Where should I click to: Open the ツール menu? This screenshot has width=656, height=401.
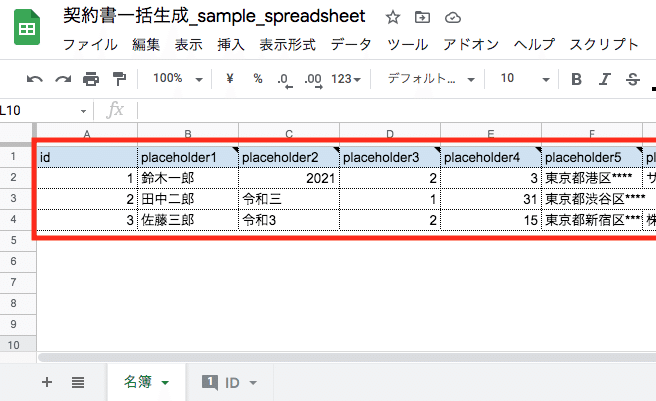[407, 44]
